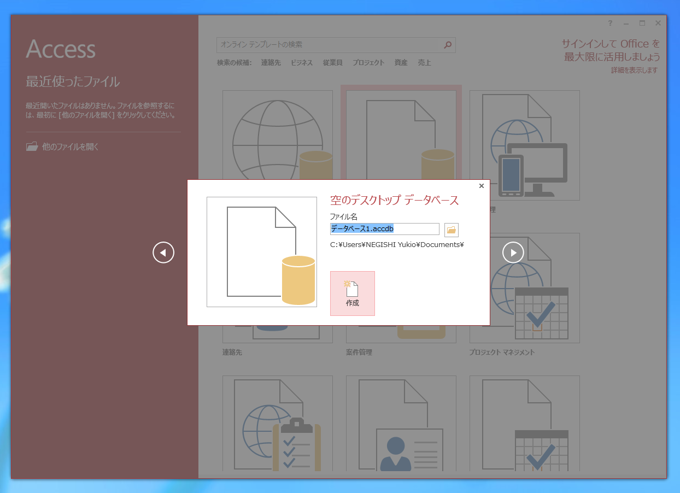Click the 作成 (Create) button

click(x=352, y=293)
